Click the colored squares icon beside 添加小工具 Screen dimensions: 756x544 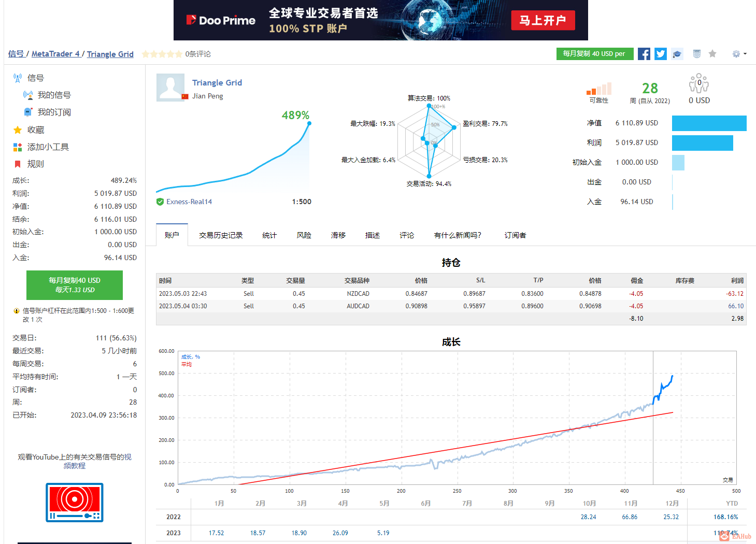point(18,147)
